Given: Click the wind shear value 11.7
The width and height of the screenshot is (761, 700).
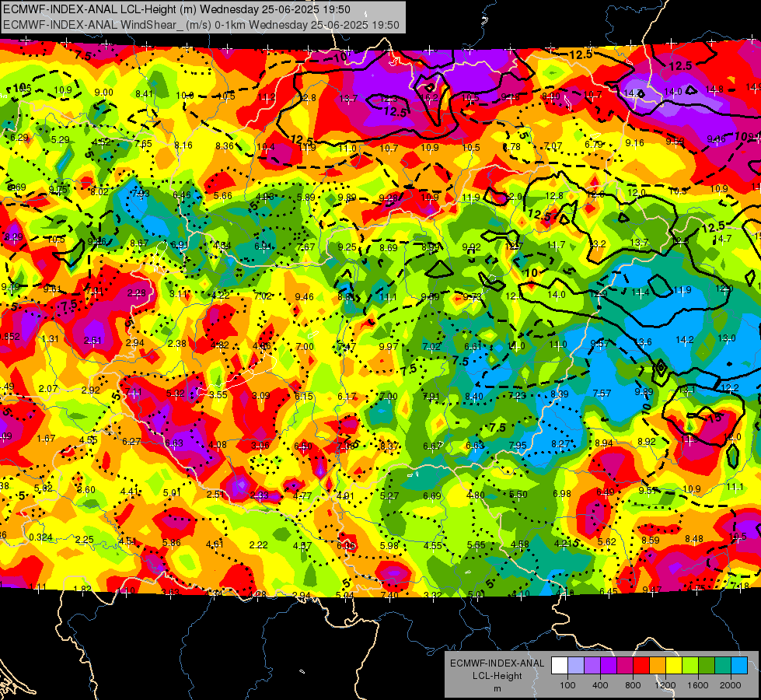Looking at the screenshot, I should tap(556, 245).
